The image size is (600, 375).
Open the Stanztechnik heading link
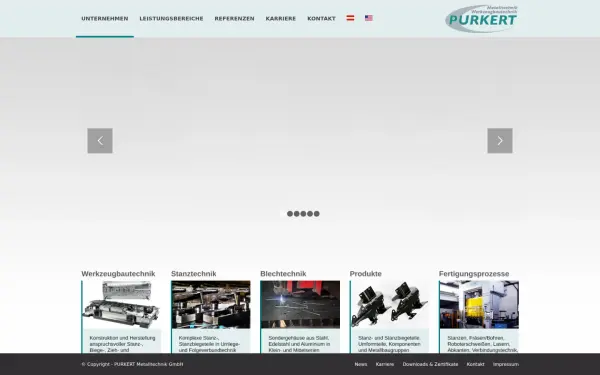(x=194, y=274)
